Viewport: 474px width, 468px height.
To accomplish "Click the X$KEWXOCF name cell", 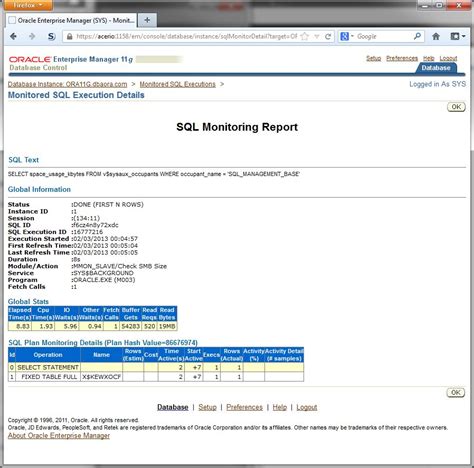I will click(x=101, y=377).
